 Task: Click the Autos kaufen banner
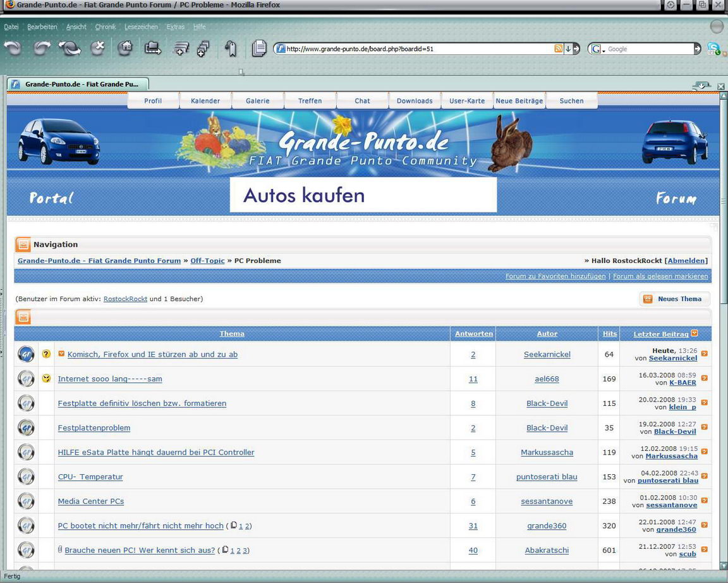click(x=363, y=195)
